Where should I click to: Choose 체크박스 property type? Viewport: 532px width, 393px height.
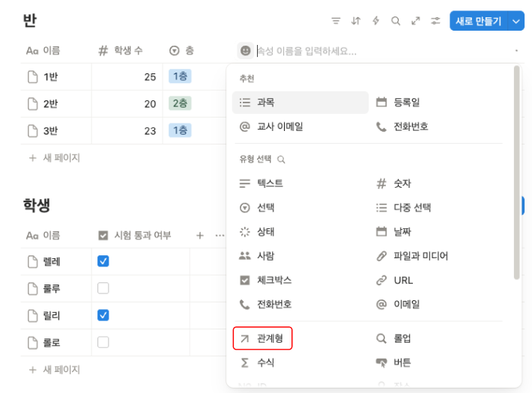click(x=300, y=280)
